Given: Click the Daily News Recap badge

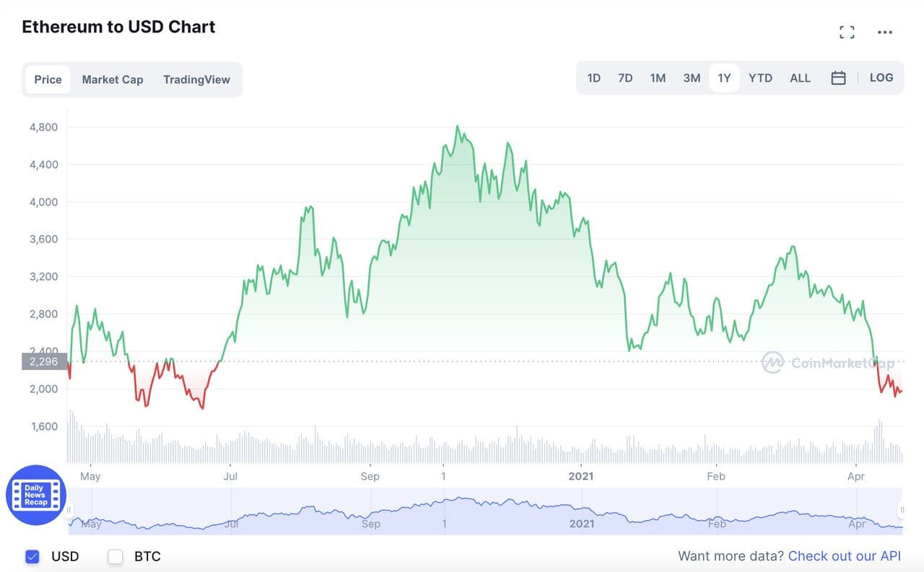Looking at the screenshot, I should pos(35,496).
